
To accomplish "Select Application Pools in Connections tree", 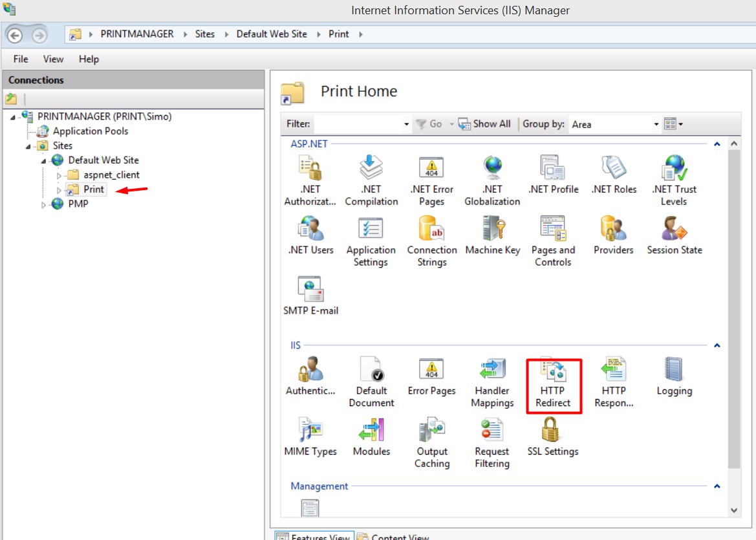I will pyautogui.click(x=90, y=131).
